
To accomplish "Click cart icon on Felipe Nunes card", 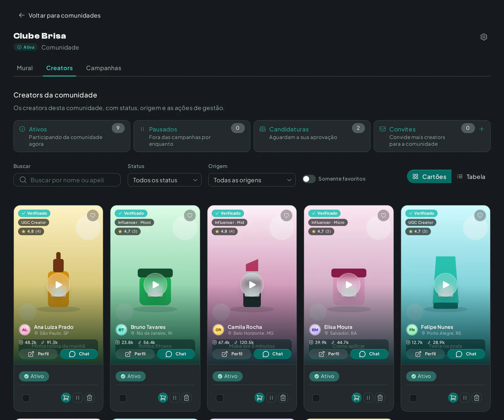I will pos(453,398).
